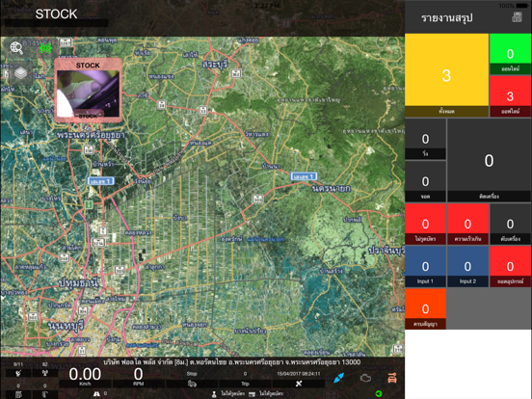532x399 pixels.
Task: Tap the ปทุมธานี city label on map
Action: pyautogui.click(x=78, y=282)
